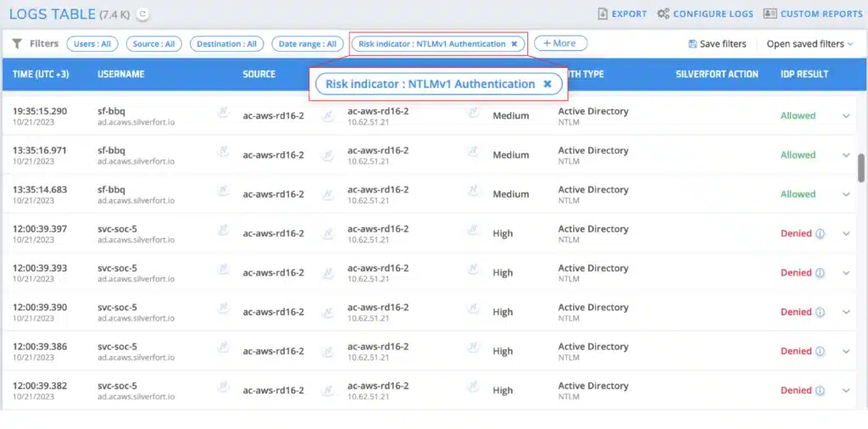The image size is (868, 429).
Task: Refresh the Logs Table with the circular arrow icon
Action: 142,15
